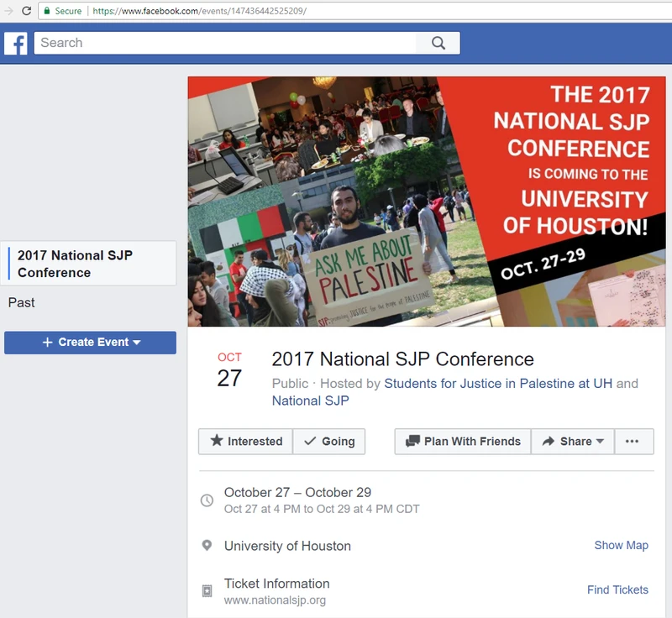The width and height of the screenshot is (672, 618).
Task: Click the clock icon beside event dates
Action: pos(207,500)
